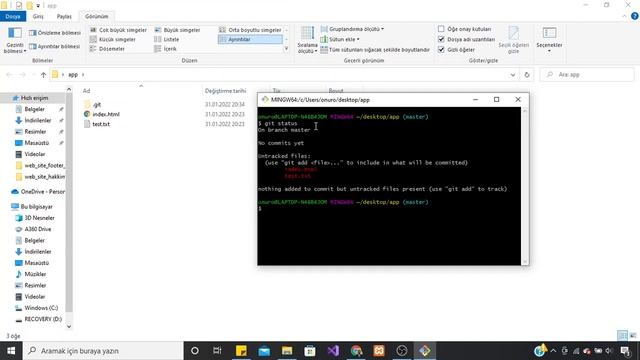Screen dimensions: 640x360
Task: Toggle the Önizleme bölmesi preview pane
Action: click(x=55, y=33)
